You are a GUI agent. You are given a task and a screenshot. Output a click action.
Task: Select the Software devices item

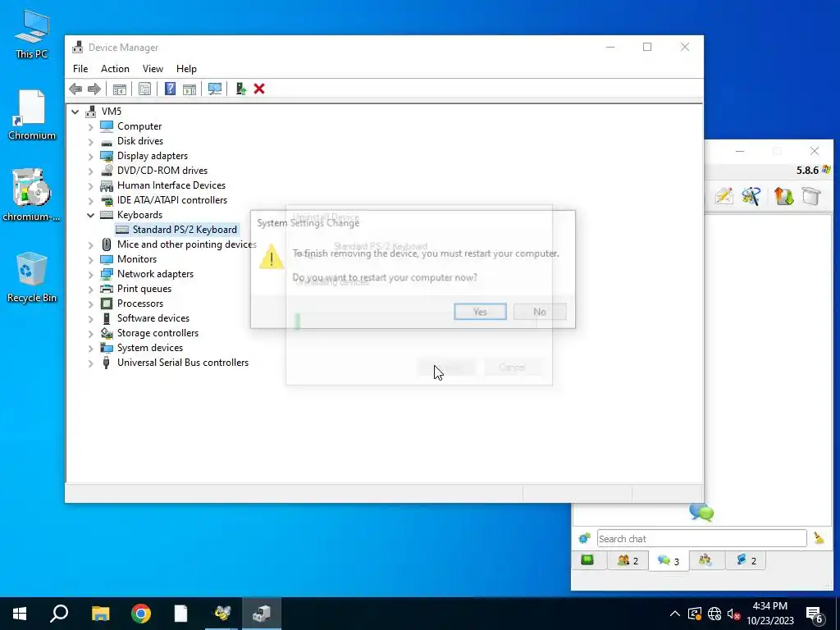coord(153,318)
